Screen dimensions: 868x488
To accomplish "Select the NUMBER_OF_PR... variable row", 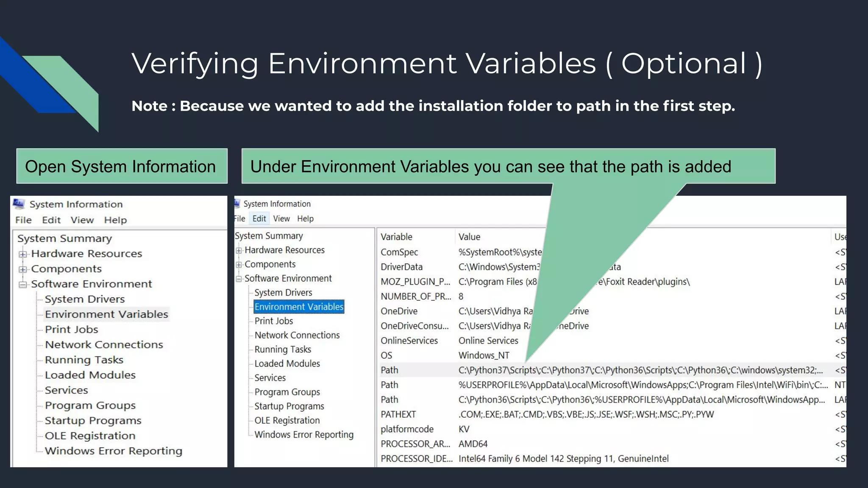I will (x=611, y=297).
